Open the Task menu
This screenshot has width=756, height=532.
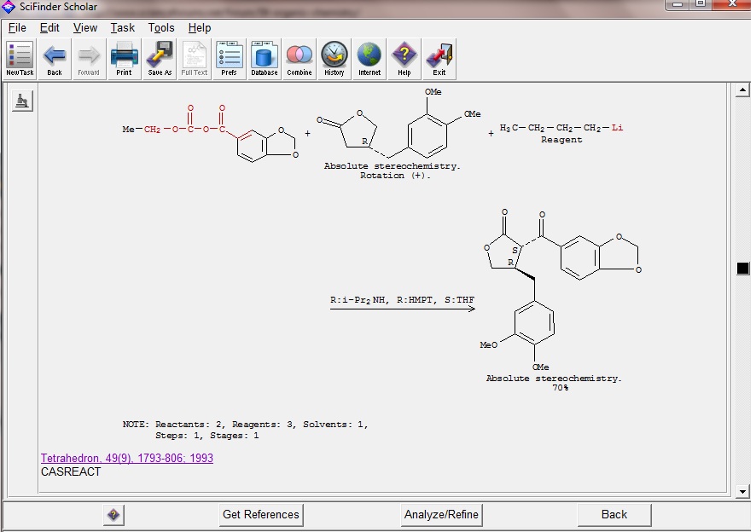(123, 27)
